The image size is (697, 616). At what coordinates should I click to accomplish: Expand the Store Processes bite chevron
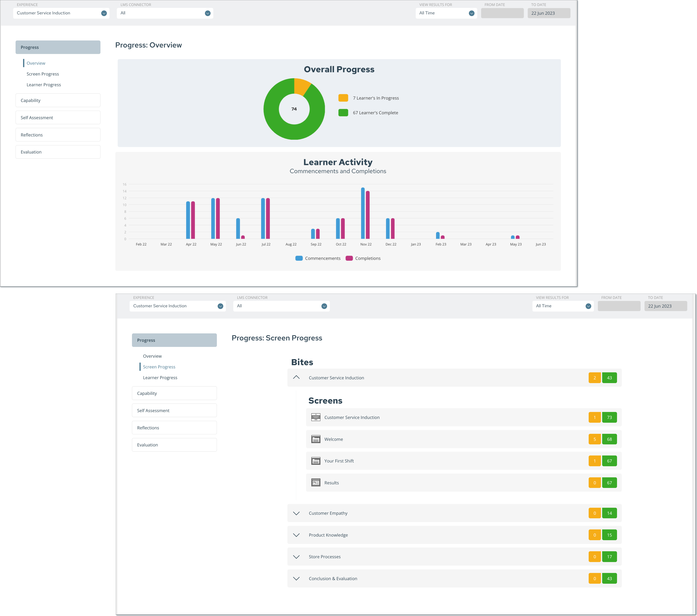pyautogui.click(x=296, y=557)
